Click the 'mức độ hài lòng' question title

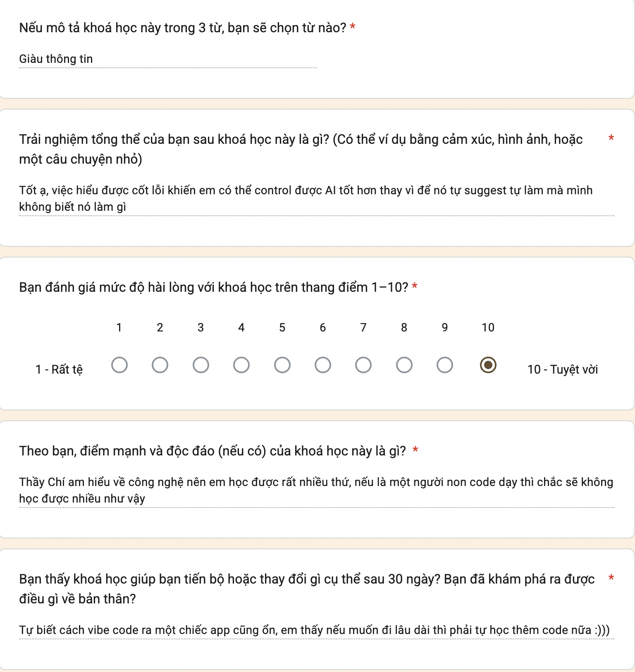tap(214, 287)
